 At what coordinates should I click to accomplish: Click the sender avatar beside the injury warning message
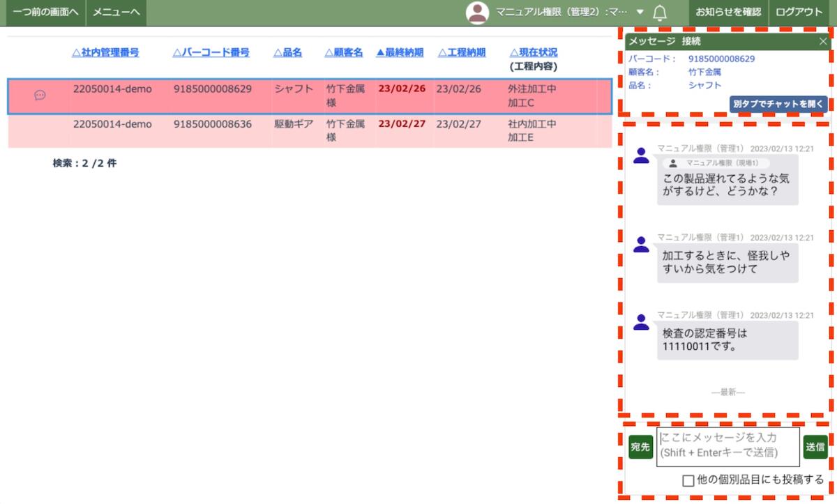tap(641, 245)
